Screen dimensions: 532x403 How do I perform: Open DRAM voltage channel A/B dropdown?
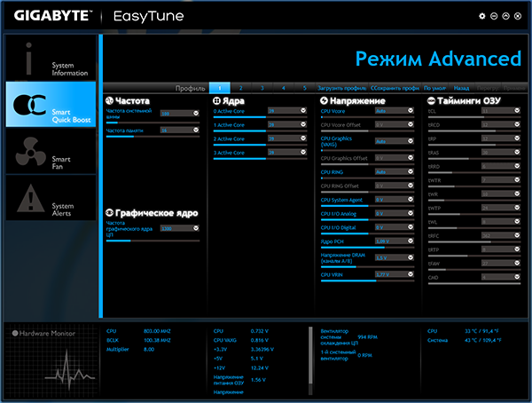pyautogui.click(x=411, y=257)
